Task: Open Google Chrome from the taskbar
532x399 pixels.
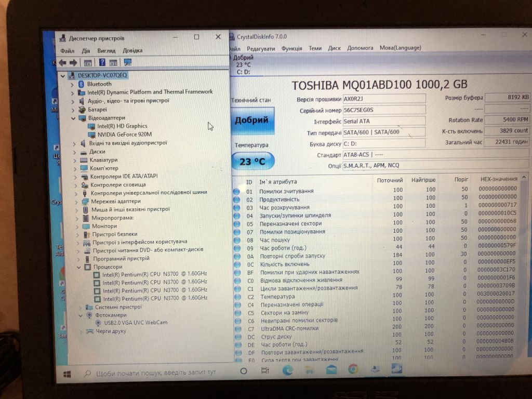Action: pos(353,369)
